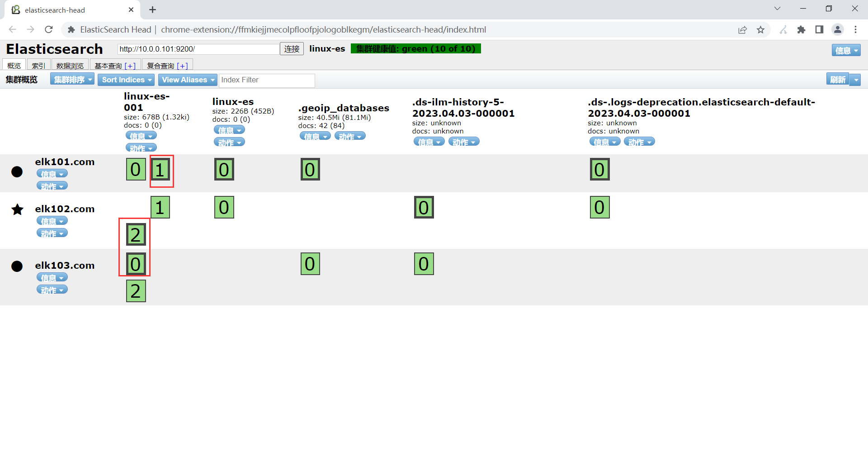The width and height of the screenshot is (868, 466).
Task: Expand the 集群排序 dropdown
Action: 72,80
